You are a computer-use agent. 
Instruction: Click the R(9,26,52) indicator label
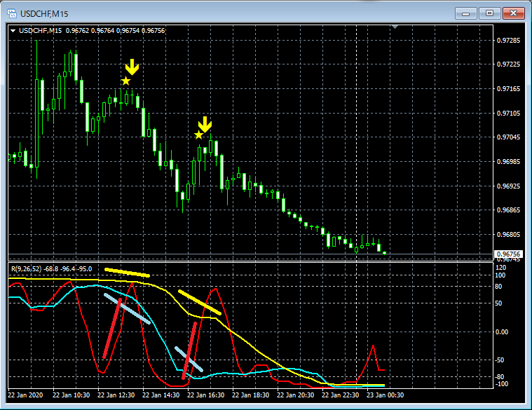pyautogui.click(x=27, y=269)
